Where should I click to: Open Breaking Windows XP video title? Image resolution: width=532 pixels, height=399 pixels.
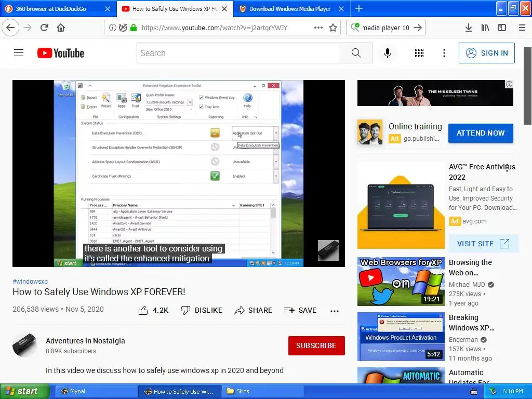coord(471,322)
